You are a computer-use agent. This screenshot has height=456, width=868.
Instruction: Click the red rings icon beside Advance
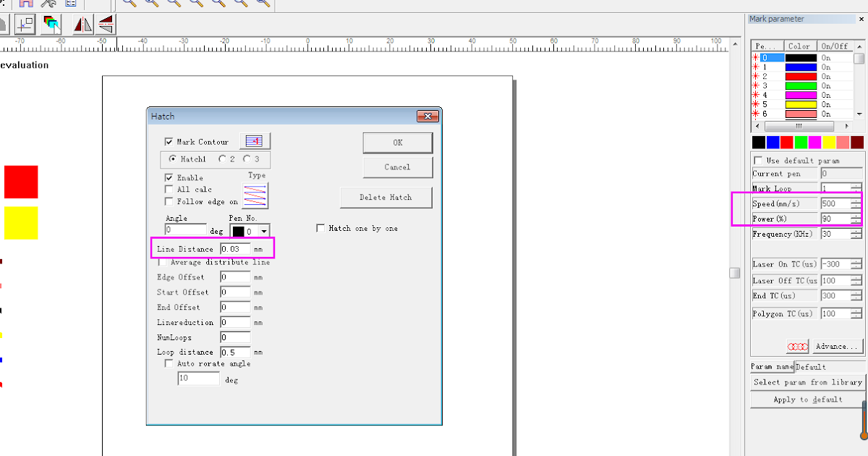[x=798, y=346]
